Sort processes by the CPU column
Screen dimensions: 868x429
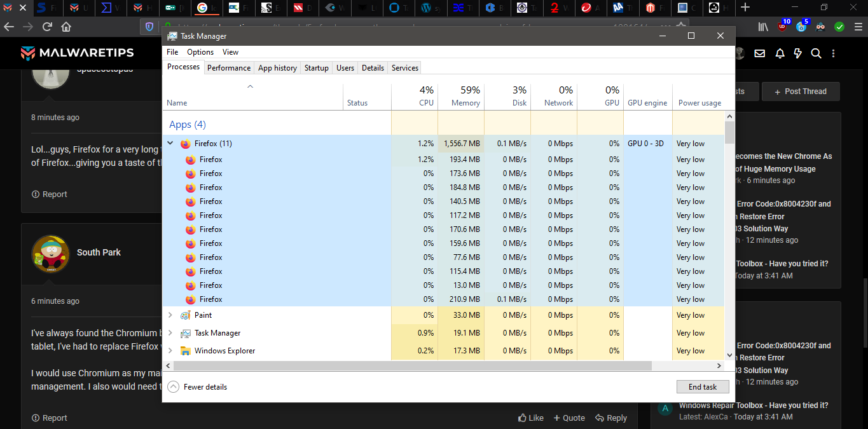415,97
